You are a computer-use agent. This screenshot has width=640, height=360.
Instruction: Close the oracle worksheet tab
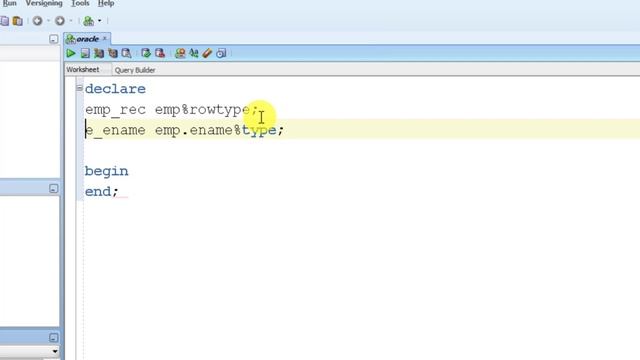pyautogui.click(x=105, y=38)
